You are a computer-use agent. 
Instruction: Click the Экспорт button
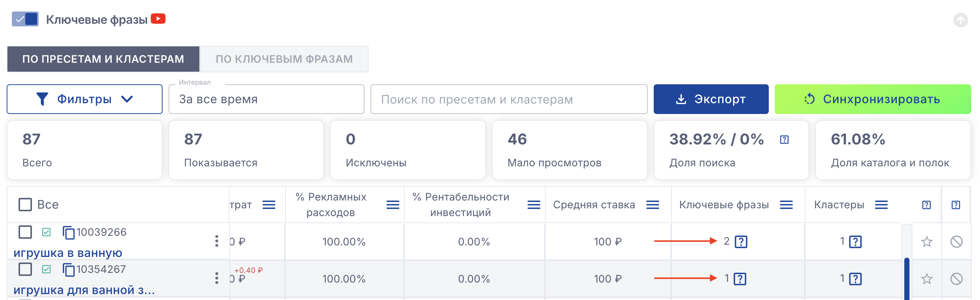(710, 99)
